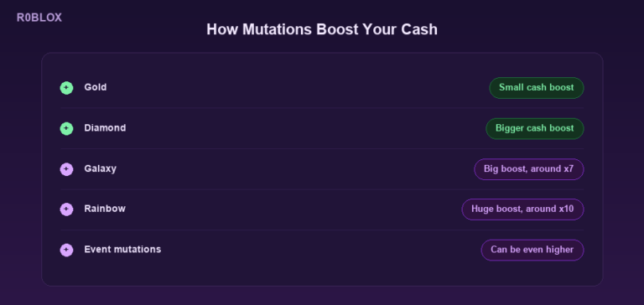Select the Rainbow mutation label
The width and height of the screenshot is (644, 305).
(x=105, y=209)
